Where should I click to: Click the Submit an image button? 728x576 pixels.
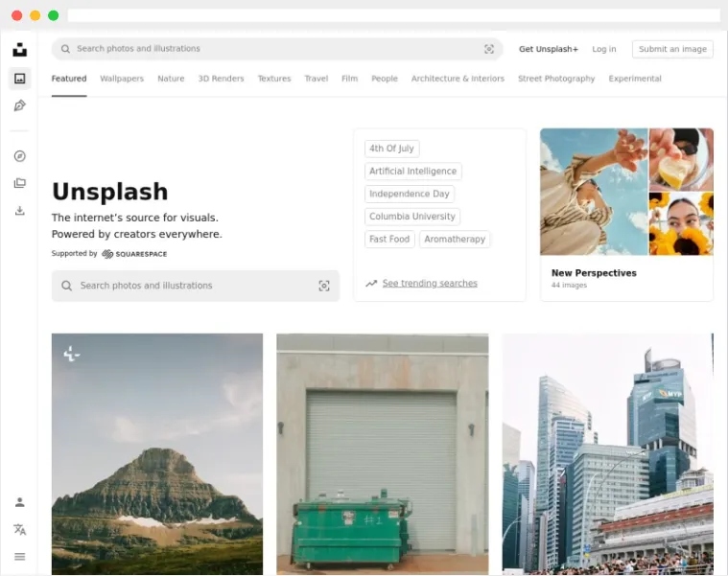pos(672,49)
